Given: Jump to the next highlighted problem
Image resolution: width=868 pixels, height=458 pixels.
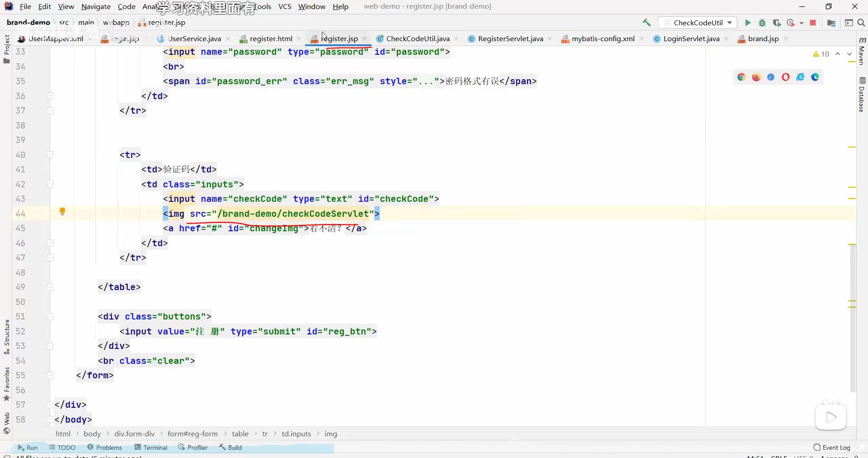Looking at the screenshot, I should [849, 54].
